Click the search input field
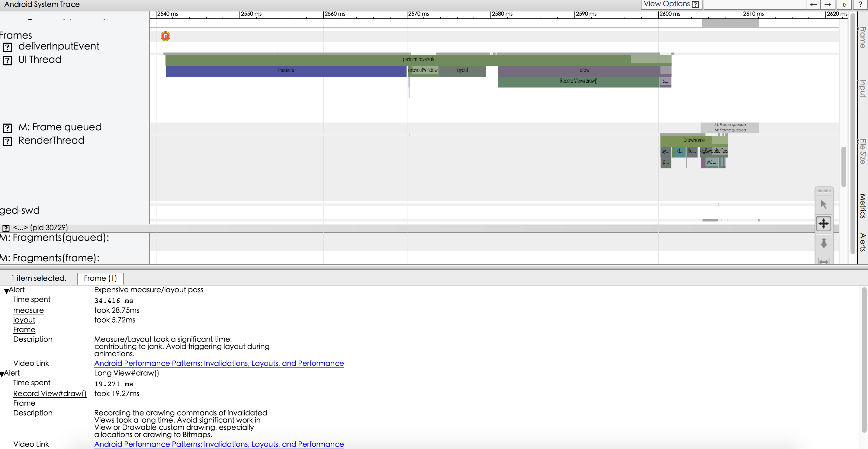Image resolution: width=868 pixels, height=449 pixels. (754, 5)
